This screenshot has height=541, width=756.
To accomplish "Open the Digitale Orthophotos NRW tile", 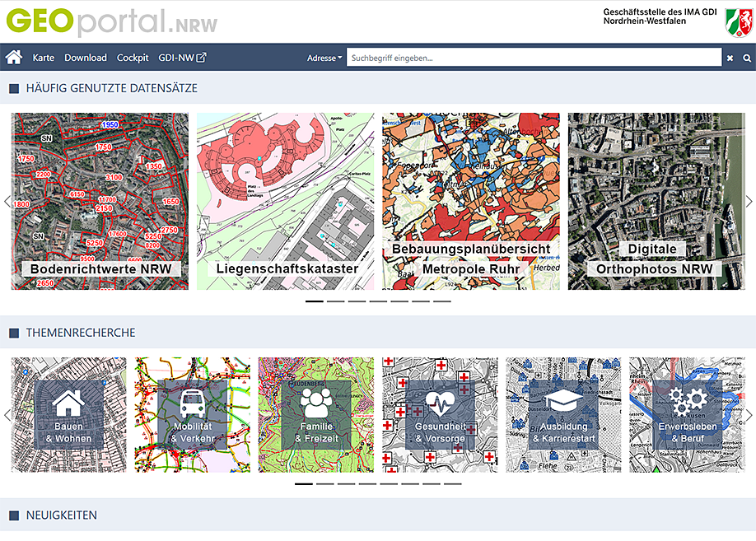I will [656, 201].
